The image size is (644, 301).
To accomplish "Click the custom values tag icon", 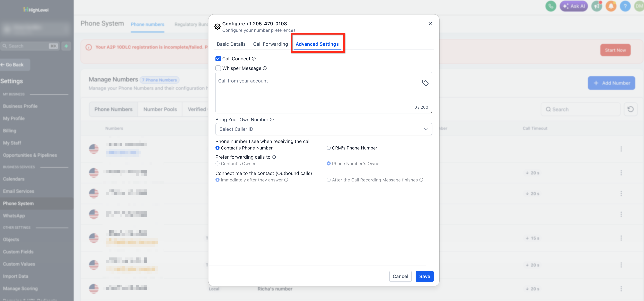I will [425, 83].
